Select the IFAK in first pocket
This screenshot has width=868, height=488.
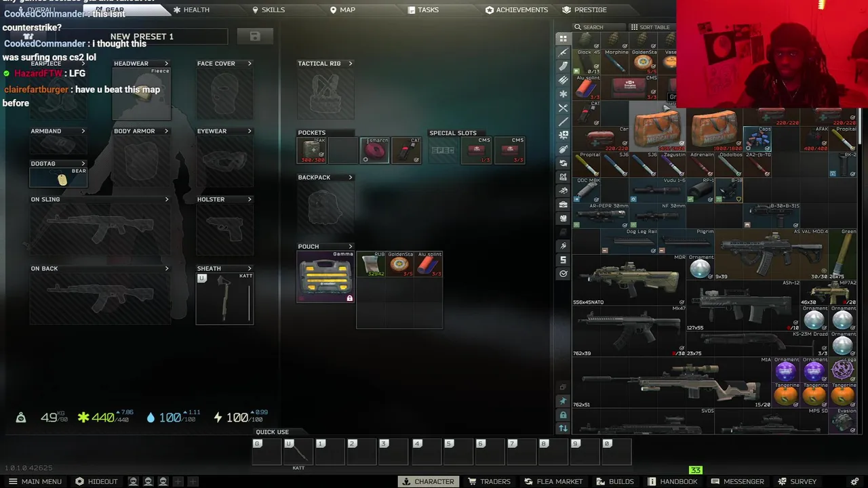point(311,150)
